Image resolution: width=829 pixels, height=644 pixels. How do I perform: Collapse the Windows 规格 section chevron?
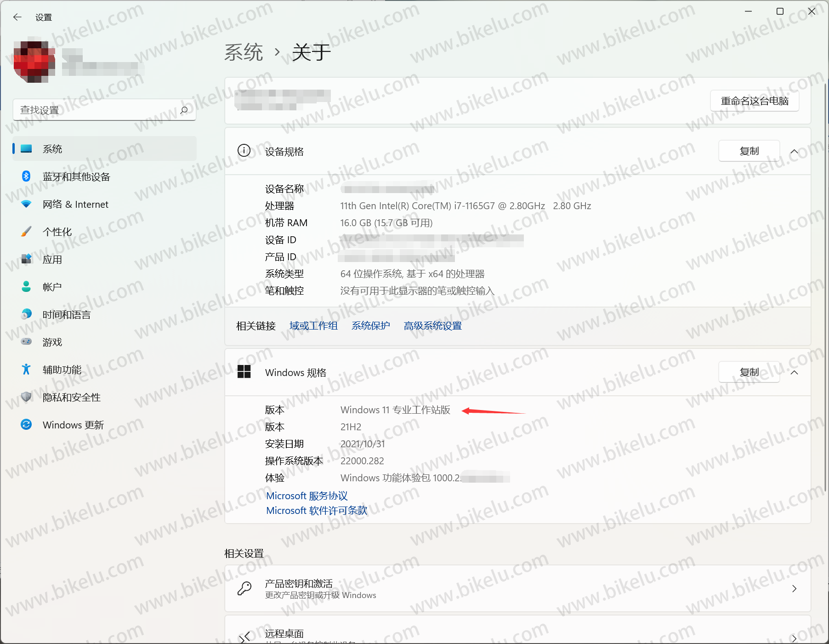click(795, 372)
